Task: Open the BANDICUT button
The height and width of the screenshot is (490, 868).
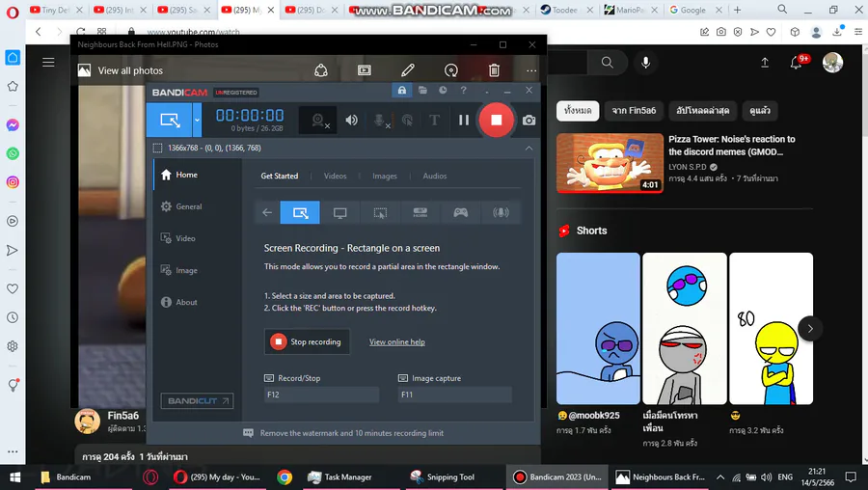Action: pos(197,401)
